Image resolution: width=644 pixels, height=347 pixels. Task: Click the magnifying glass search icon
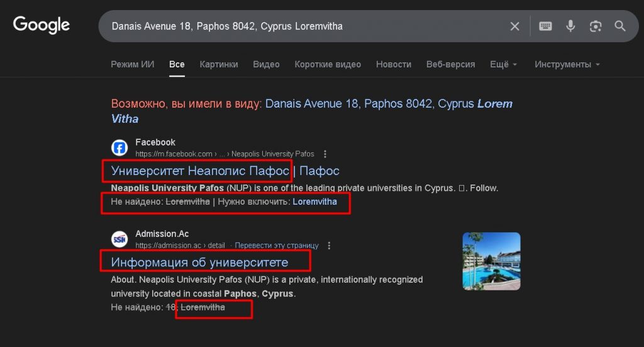pos(620,26)
